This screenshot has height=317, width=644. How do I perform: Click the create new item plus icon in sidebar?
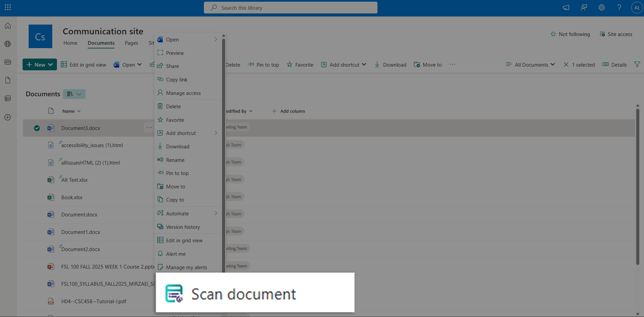[x=7, y=117]
